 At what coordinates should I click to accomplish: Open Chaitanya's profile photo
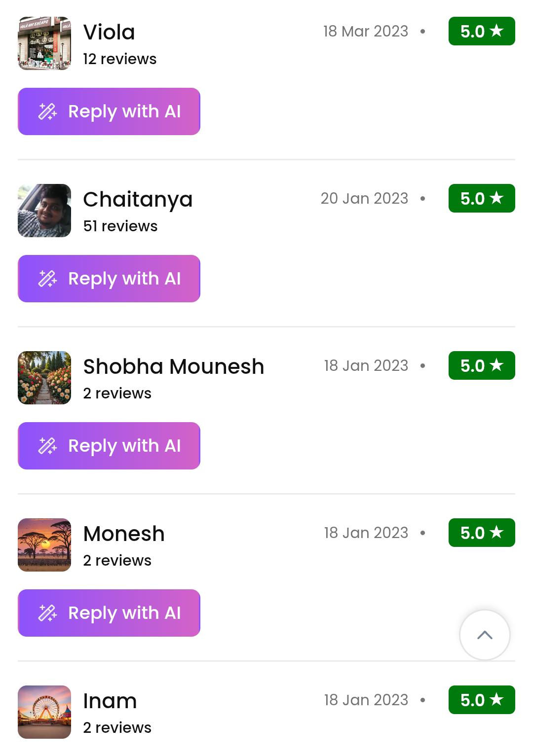tap(44, 211)
